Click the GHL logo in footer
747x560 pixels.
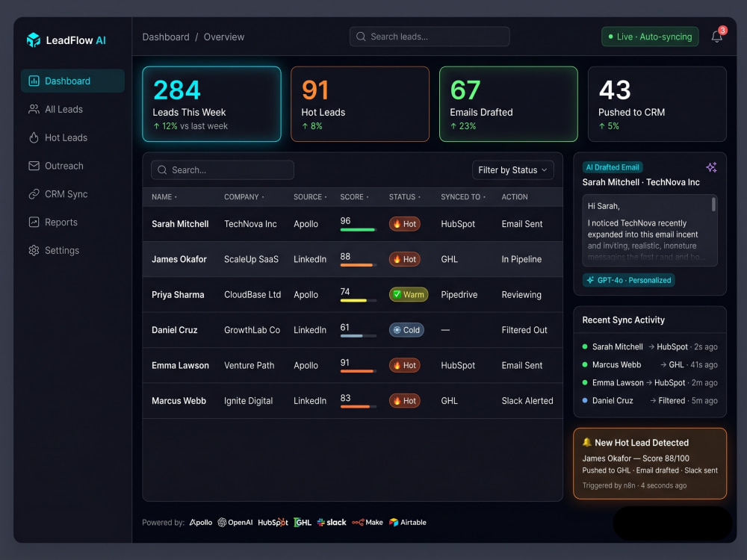click(303, 523)
